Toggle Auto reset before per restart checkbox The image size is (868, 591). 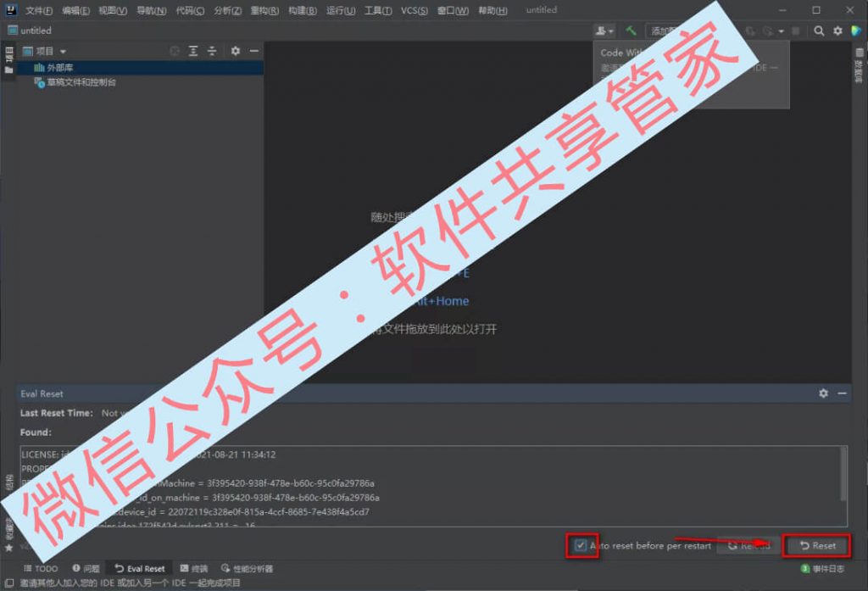pos(580,545)
